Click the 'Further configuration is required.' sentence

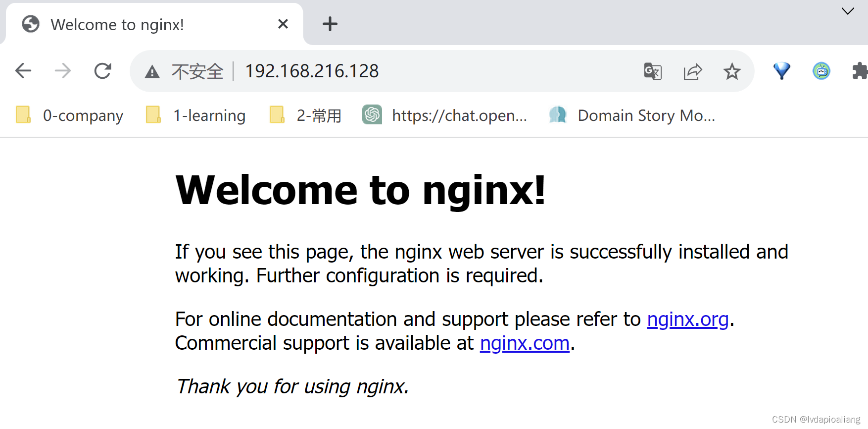click(400, 276)
